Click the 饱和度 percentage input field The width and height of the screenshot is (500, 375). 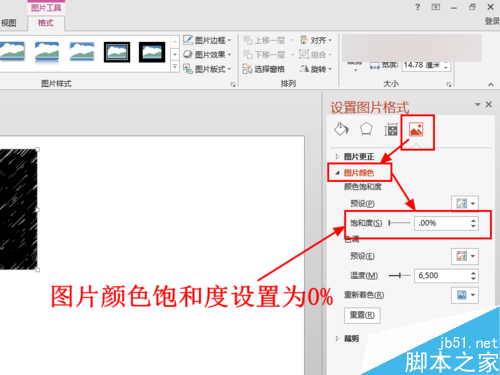pos(441,223)
